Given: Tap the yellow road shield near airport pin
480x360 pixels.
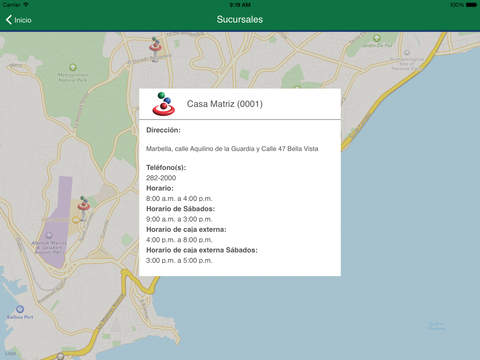Looking at the screenshot, I should 76,220.
